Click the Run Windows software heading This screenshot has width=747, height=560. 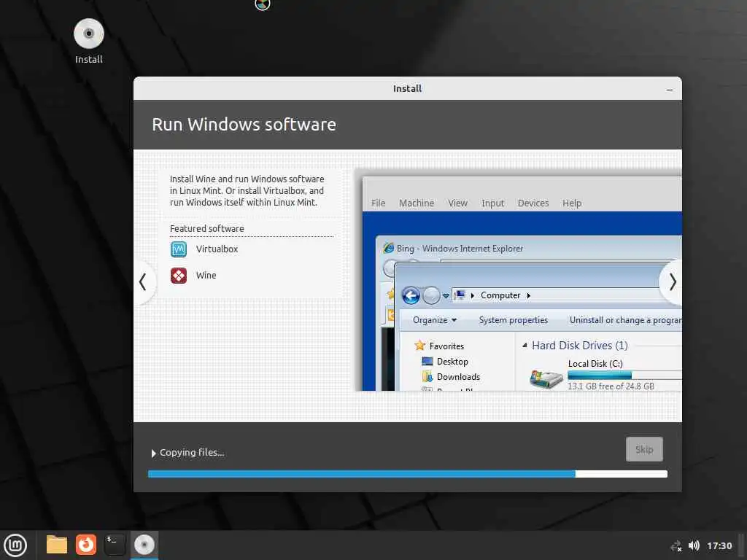[x=244, y=125]
